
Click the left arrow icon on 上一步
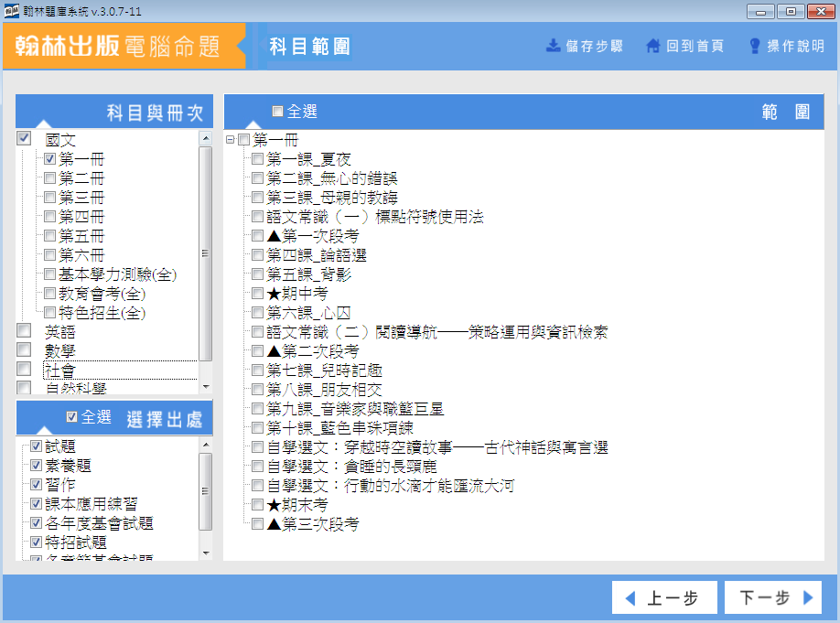click(630, 597)
